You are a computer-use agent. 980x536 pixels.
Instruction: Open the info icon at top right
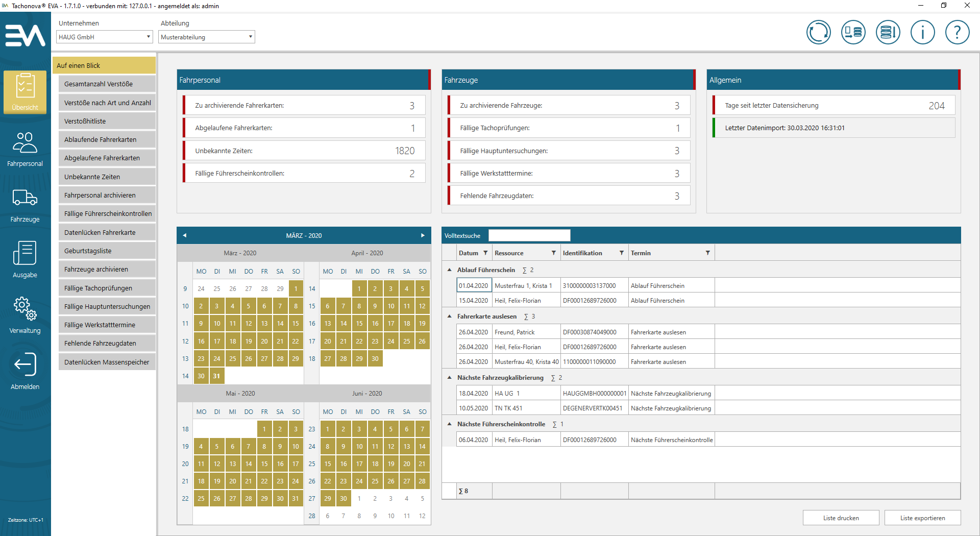[922, 33]
